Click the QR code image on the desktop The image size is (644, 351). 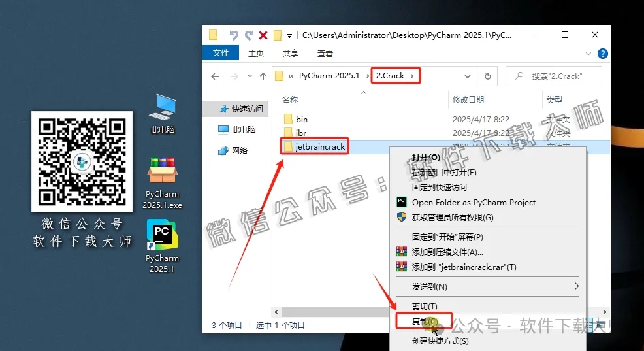(82, 161)
